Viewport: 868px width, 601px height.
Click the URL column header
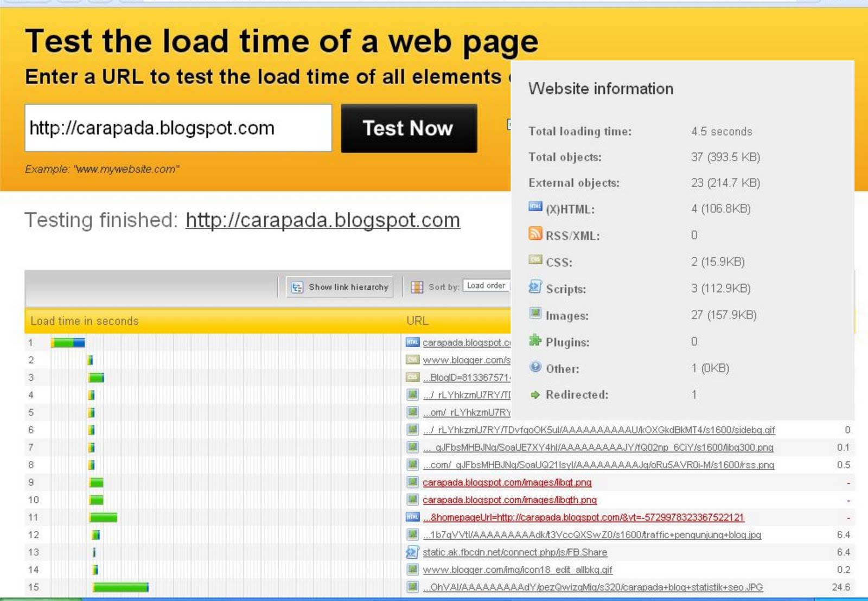417,321
